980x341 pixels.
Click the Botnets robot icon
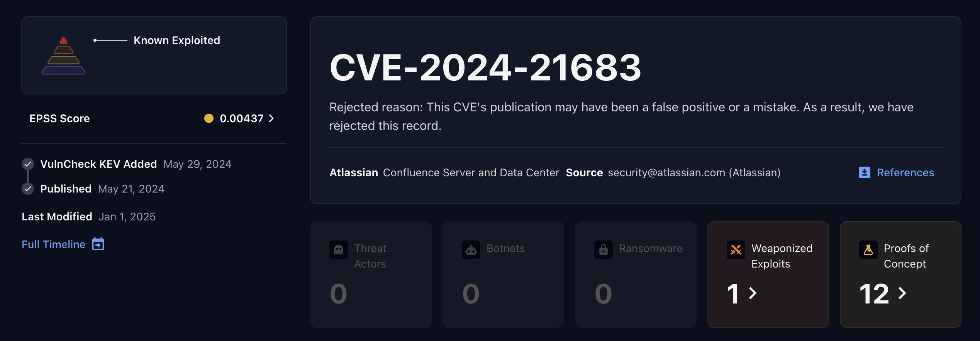471,249
